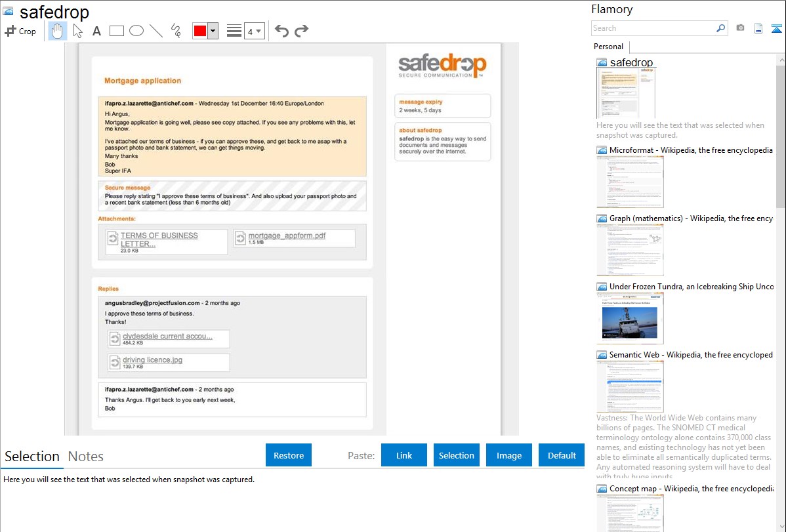Click the mortgage_appform.pdf attachment link

(287, 235)
